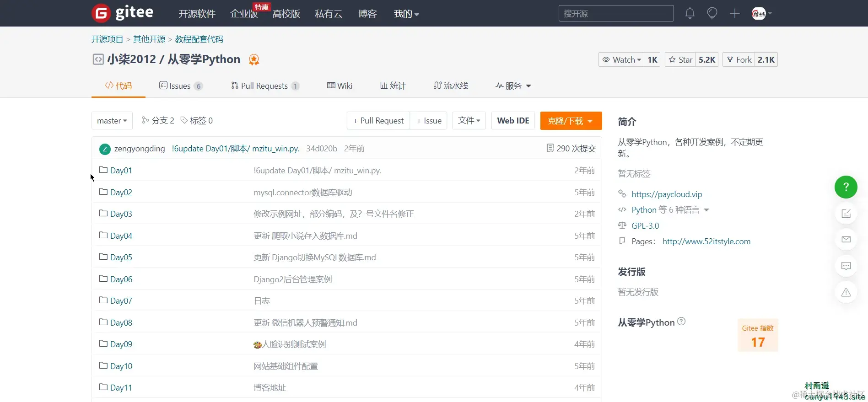Click the Gitee 指数 17 badge
Screen dimensions: 868x402
pyautogui.click(x=758, y=336)
